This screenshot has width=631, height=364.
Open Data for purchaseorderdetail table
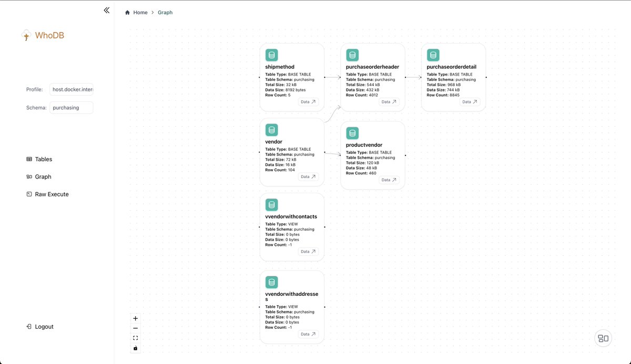click(x=470, y=102)
